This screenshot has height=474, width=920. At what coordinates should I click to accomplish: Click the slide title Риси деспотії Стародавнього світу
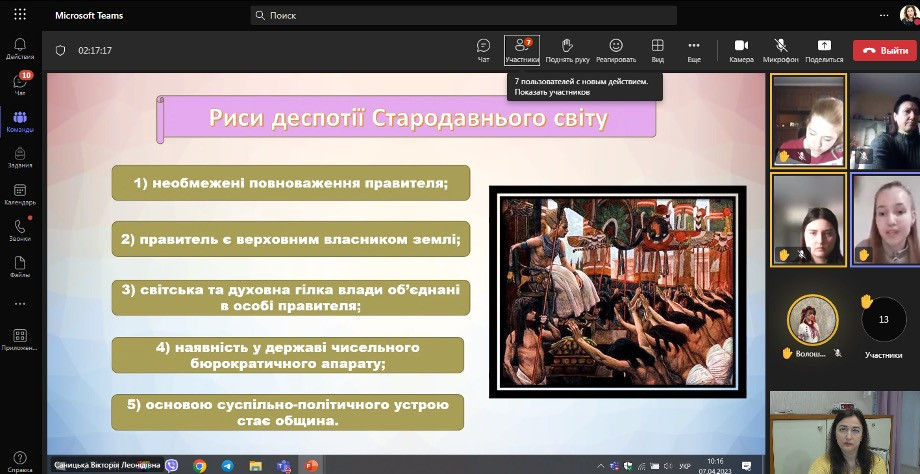tap(408, 118)
